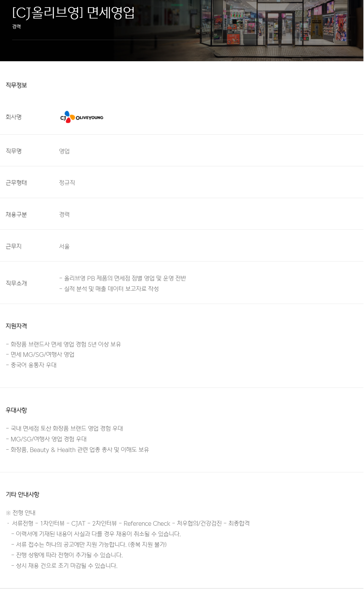Viewport: 364px width, 593px height.
Task: Click the 회사명 row label
Action: click(x=14, y=117)
